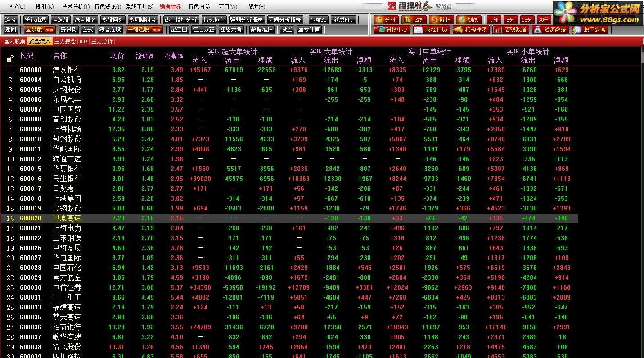The image size is (644, 358).
Task: Sort by the 涨幅% column header
Action: [145, 56]
